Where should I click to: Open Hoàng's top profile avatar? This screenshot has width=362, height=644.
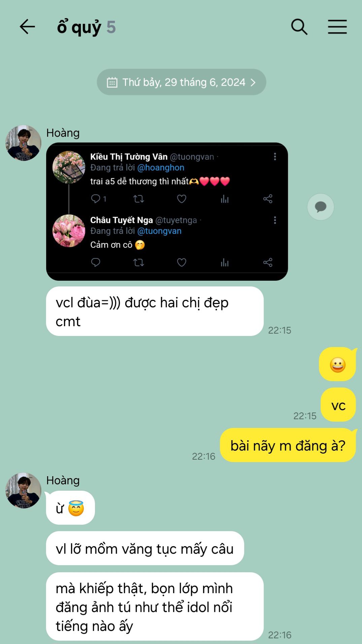23,143
